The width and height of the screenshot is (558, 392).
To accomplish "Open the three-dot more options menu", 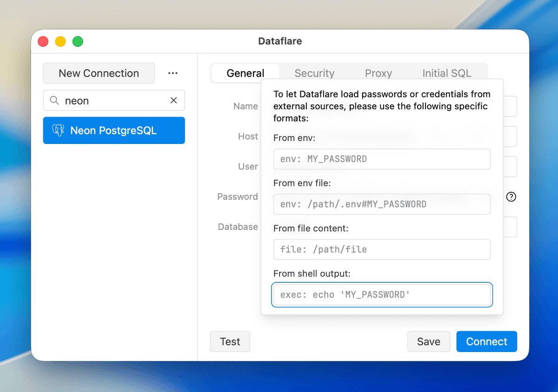I will coord(173,73).
